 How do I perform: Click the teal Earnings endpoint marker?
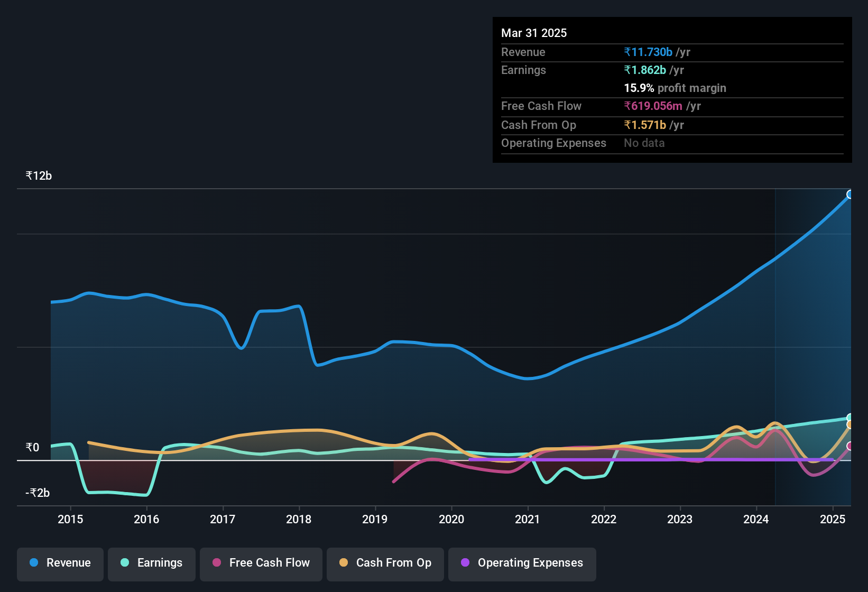click(x=850, y=418)
